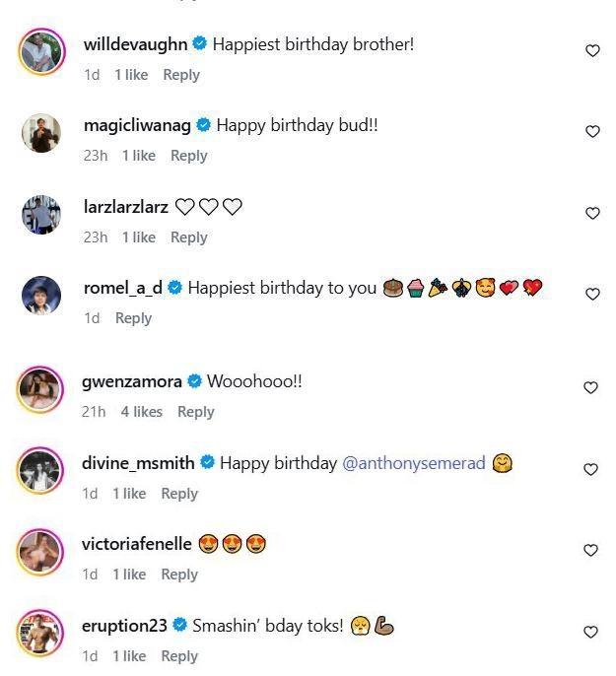
Task: Like willdevaughn's comment with the heart
Action: [x=592, y=50]
